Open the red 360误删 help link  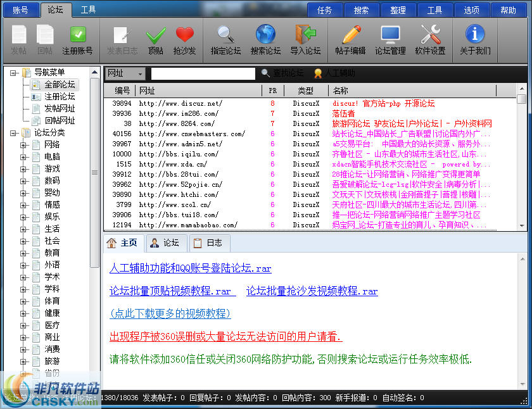[x=226, y=336]
